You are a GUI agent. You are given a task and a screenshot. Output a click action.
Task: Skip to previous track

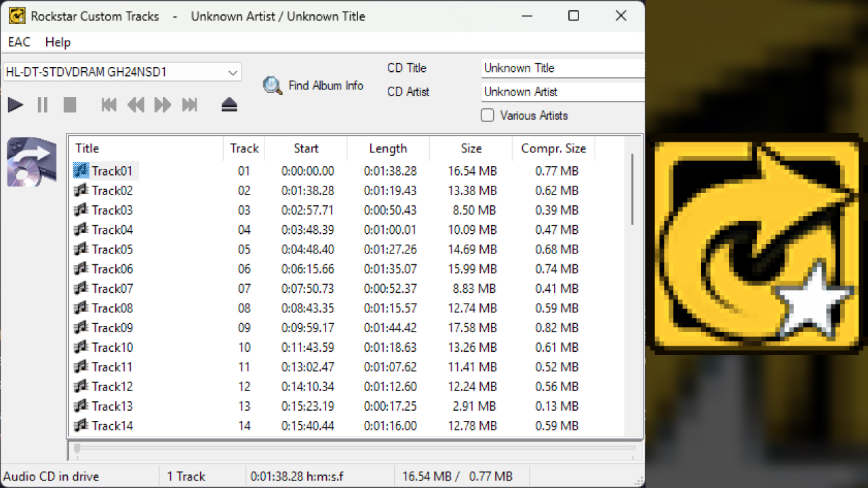pos(108,105)
